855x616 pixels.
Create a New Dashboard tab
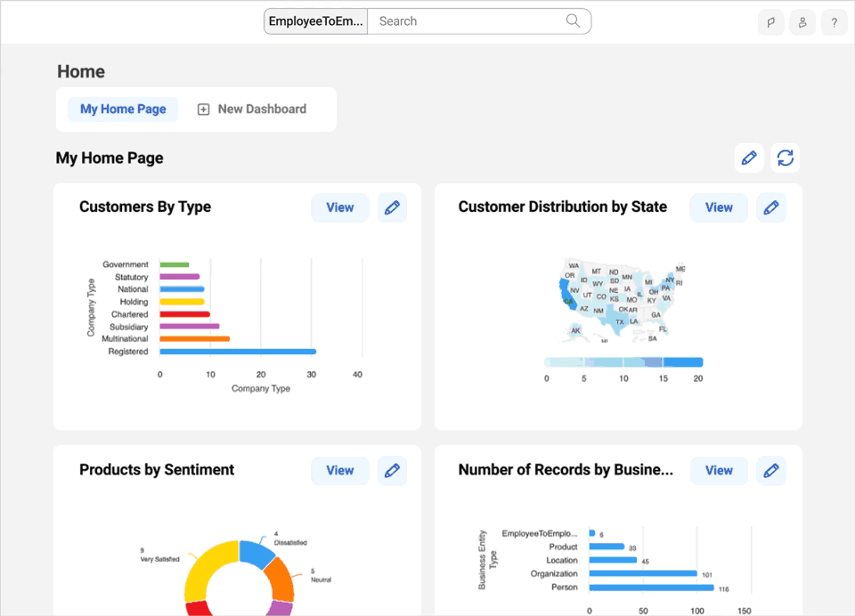pos(252,109)
